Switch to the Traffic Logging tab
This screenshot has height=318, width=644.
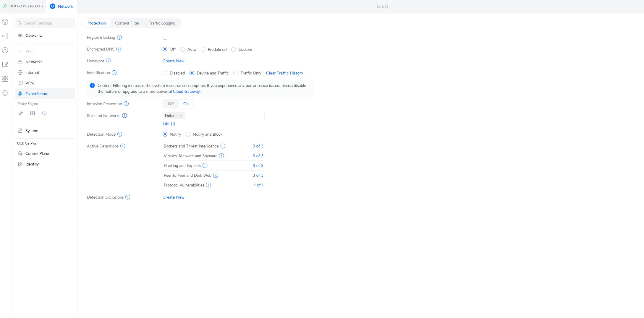162,23
